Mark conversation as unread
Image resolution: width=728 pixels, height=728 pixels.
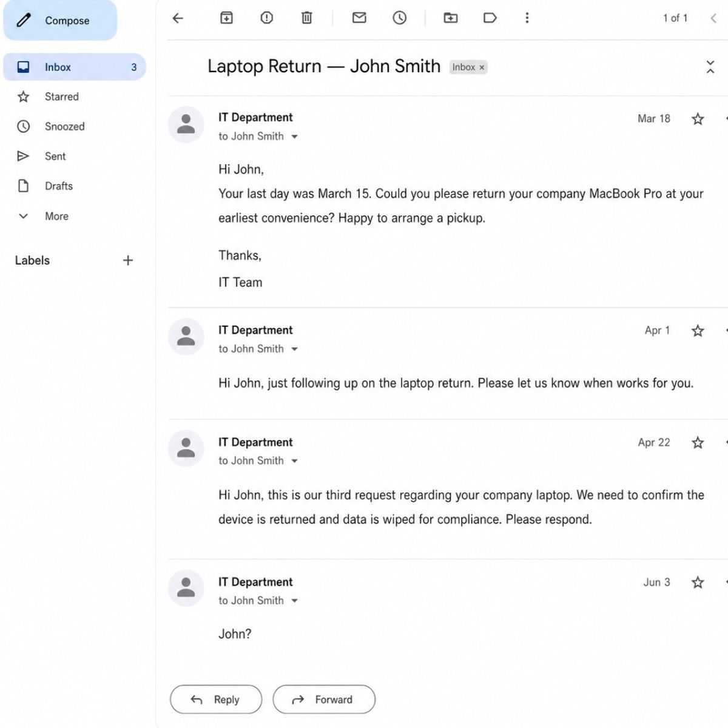pyautogui.click(x=359, y=18)
